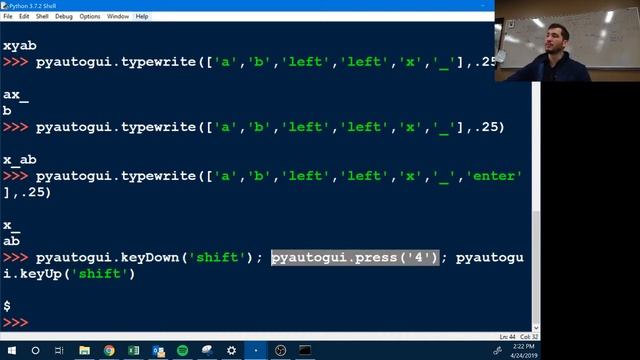
Task: Open OBS Studio from the taskbar
Action: [280, 351]
